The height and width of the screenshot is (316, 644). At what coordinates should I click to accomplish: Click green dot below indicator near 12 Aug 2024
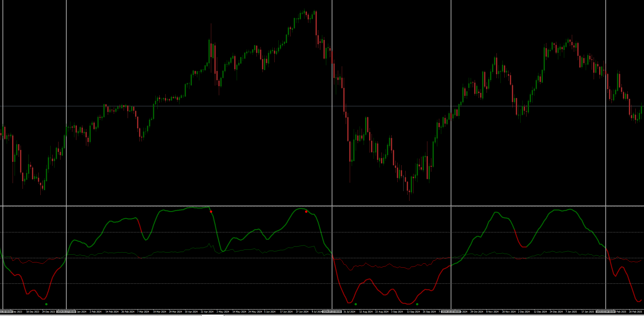click(356, 304)
